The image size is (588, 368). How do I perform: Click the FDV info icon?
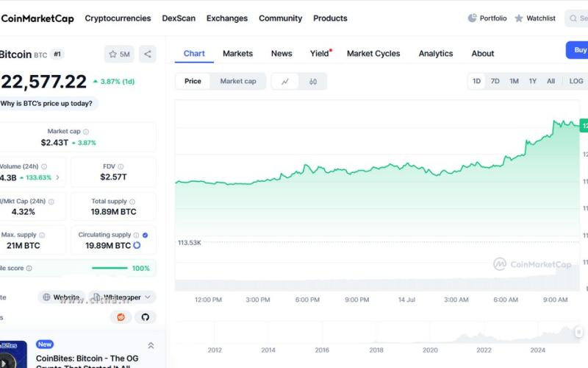[x=122, y=166]
